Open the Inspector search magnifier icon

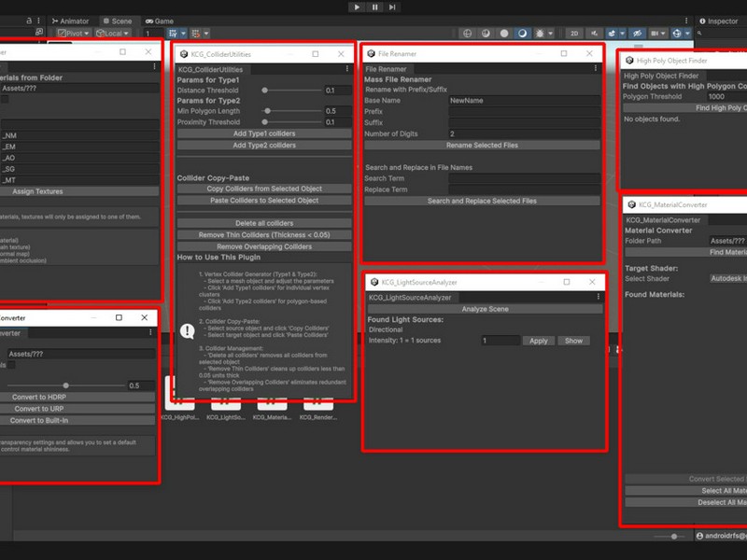[x=699, y=34]
